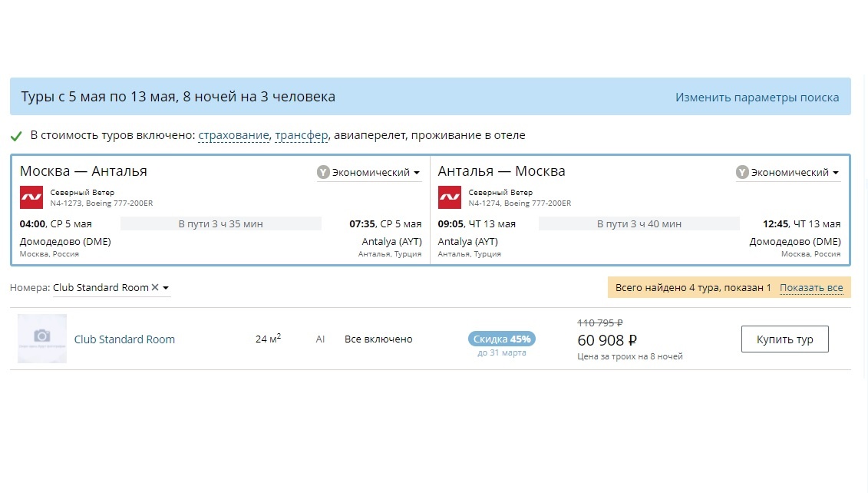Open the трансфер link
This screenshot has width=868, height=493.
[x=302, y=135]
